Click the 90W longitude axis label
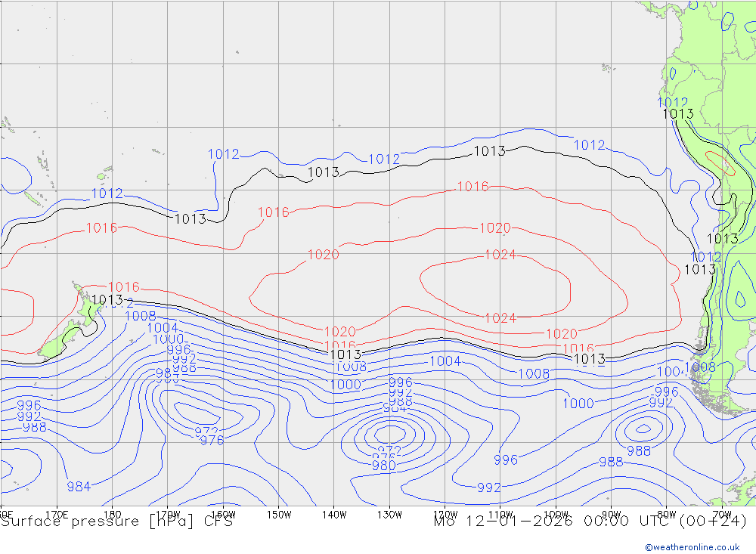Image resolution: width=756 pixels, height=554 pixels. (x=611, y=514)
